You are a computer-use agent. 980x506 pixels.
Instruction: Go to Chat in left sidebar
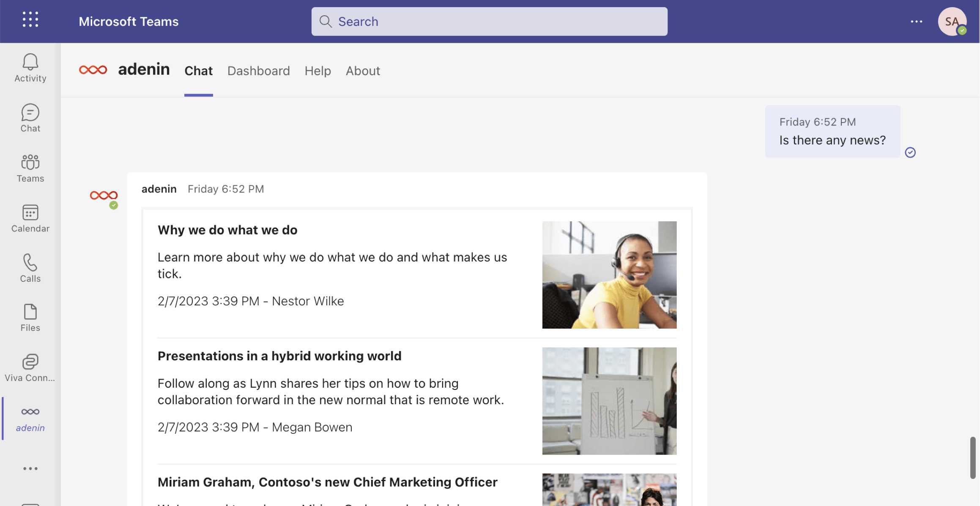tap(30, 118)
